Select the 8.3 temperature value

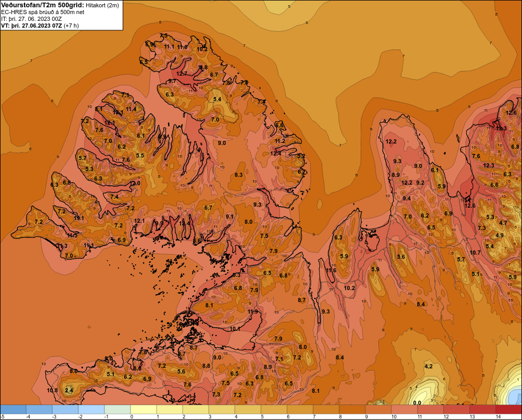239,174
